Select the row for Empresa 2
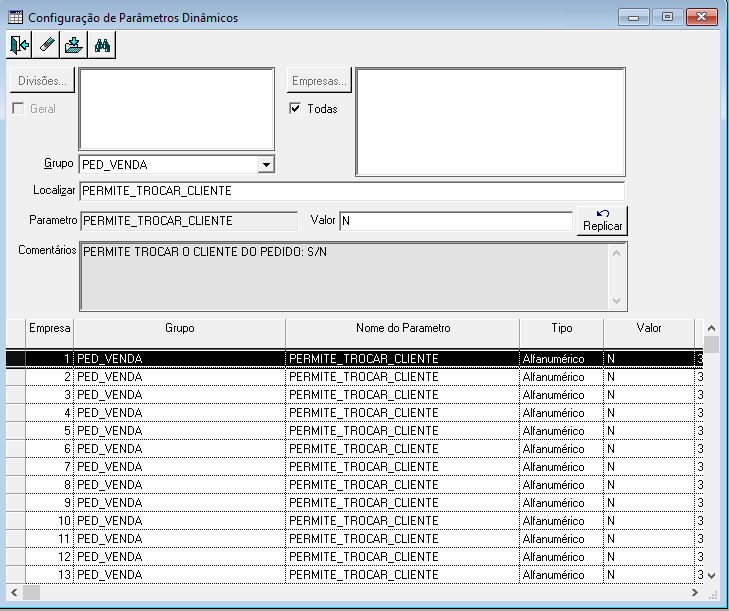Viewport: 729px width, 611px height. pyautogui.click(x=354, y=377)
